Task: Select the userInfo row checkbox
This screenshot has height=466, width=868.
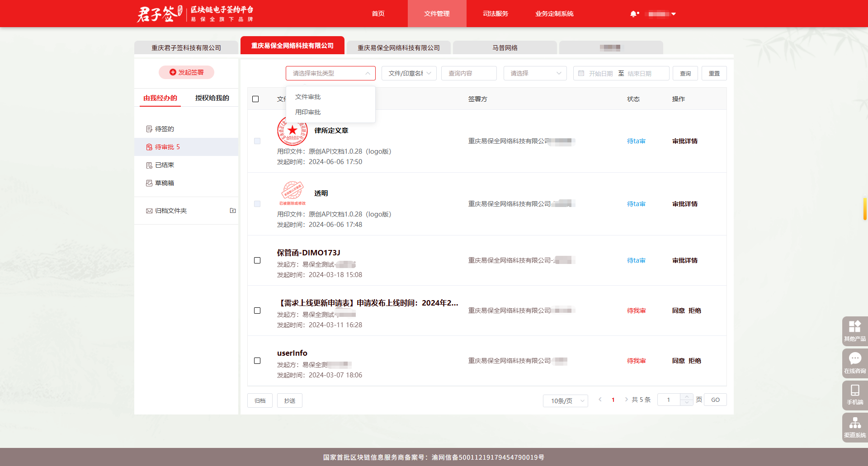Action: 257,361
